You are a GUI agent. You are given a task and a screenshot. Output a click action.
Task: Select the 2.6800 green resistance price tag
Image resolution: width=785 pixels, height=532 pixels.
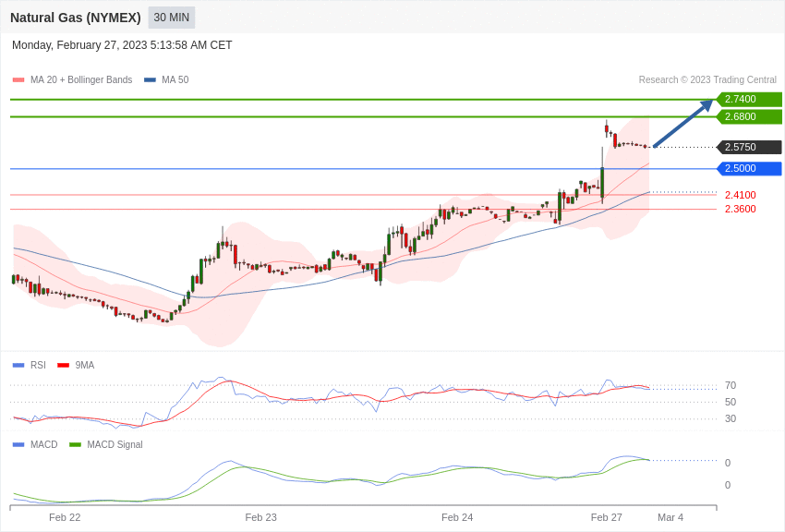click(x=749, y=116)
